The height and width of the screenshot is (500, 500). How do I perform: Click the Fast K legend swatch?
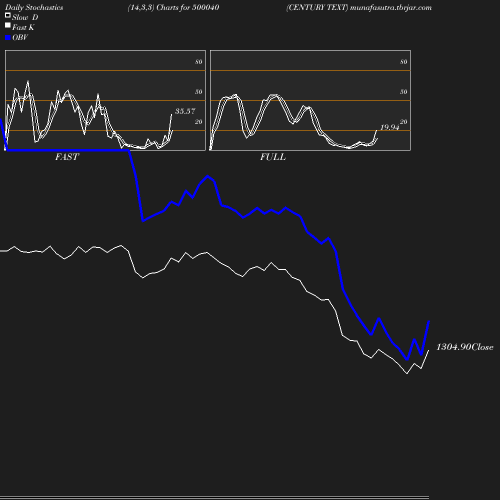(x=8, y=25)
